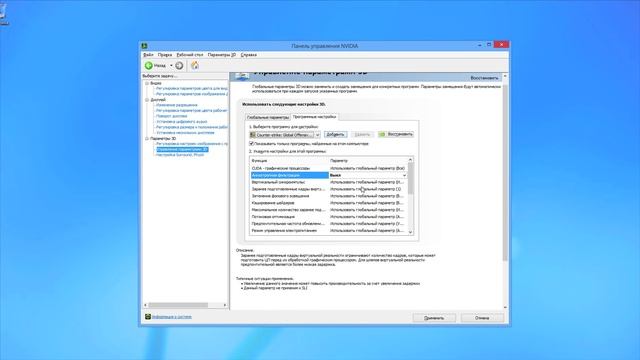This screenshot has height=360, width=640.
Task: Click the Forward arrow toolbar icon
Action: [x=179, y=65]
